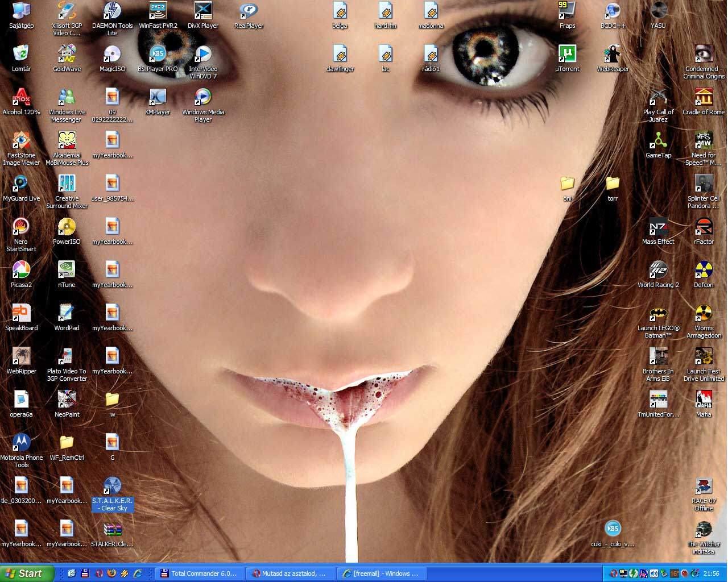This screenshot has width=728, height=582.
Task: Launch GoldWave audio editor icon
Action: [x=67, y=59]
